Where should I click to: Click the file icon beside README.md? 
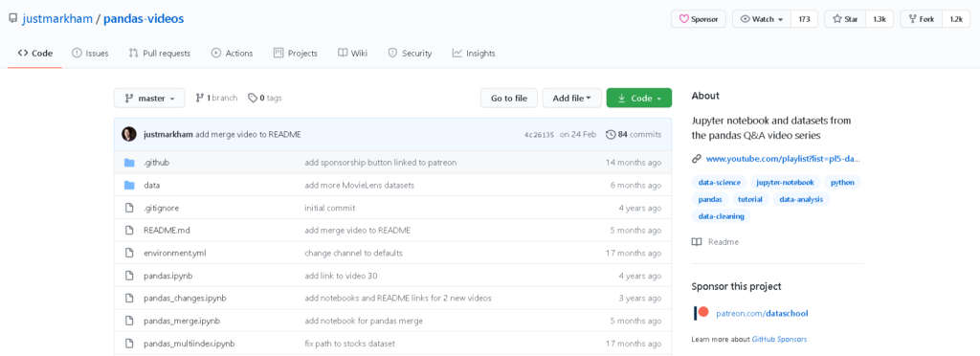(x=129, y=231)
